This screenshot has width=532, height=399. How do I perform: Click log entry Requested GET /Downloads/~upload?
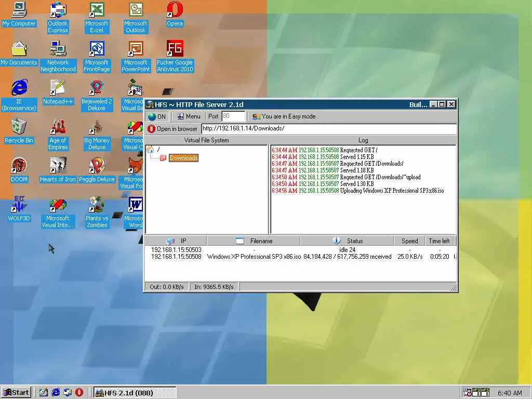click(346, 177)
